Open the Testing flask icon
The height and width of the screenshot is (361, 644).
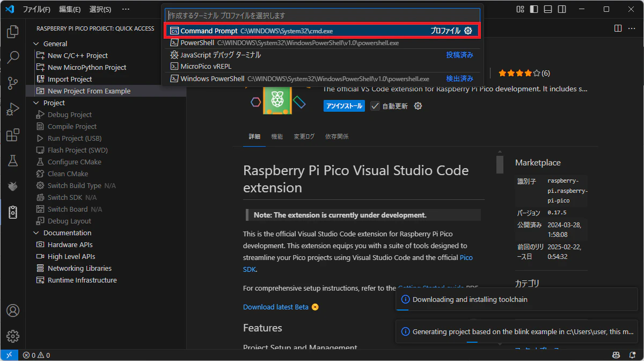12,161
